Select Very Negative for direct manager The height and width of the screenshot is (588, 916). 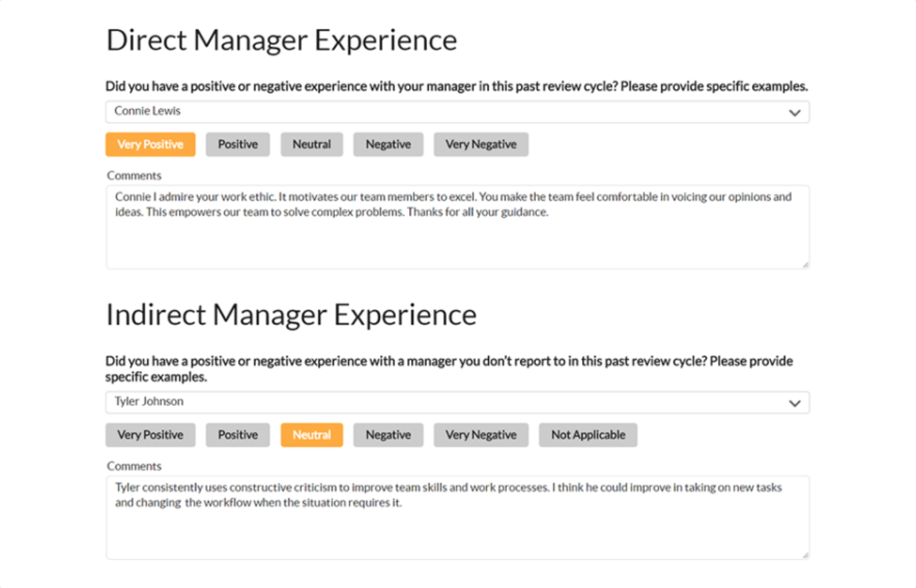[x=480, y=144]
